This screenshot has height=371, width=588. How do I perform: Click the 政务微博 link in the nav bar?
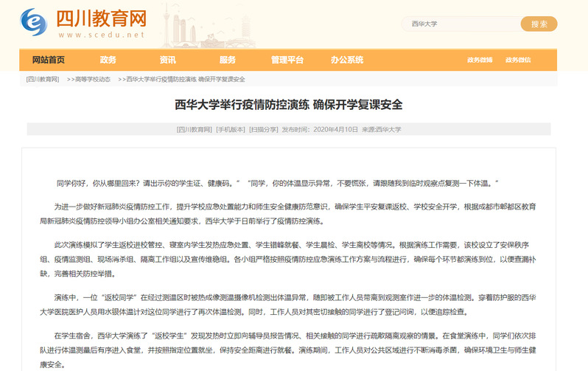(x=480, y=60)
